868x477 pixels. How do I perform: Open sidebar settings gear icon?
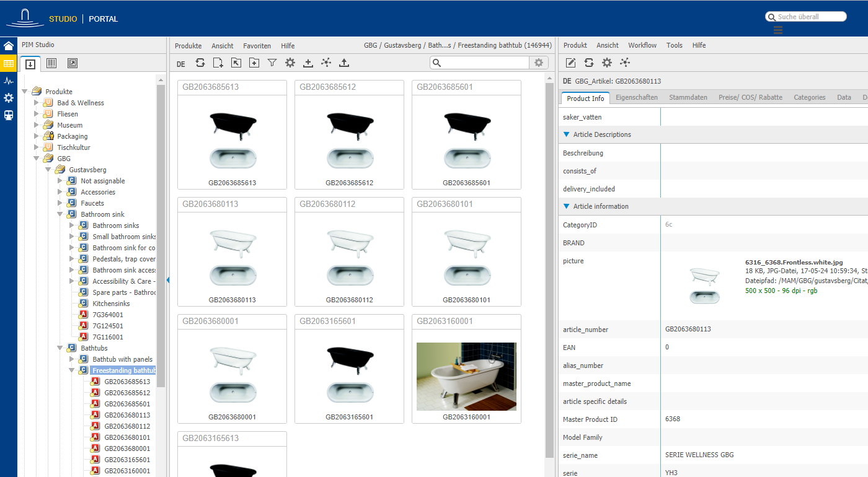9,98
